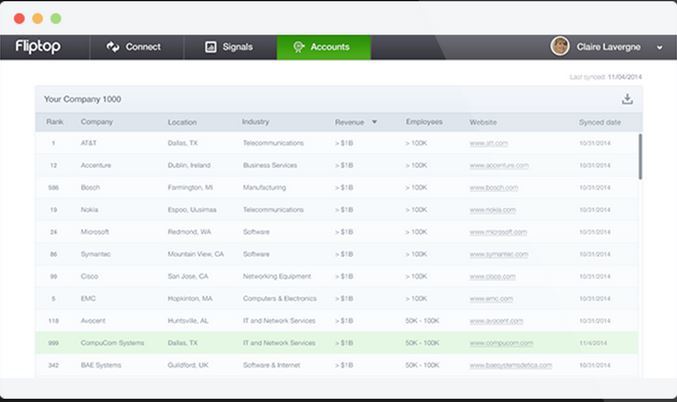Click the Location column header
The image size is (677, 402).
pyautogui.click(x=182, y=122)
